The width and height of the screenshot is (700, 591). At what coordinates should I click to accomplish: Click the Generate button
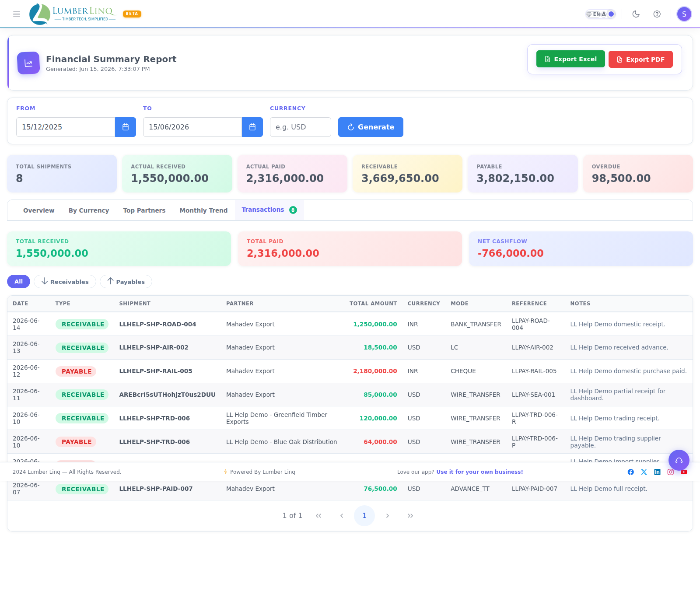371,127
